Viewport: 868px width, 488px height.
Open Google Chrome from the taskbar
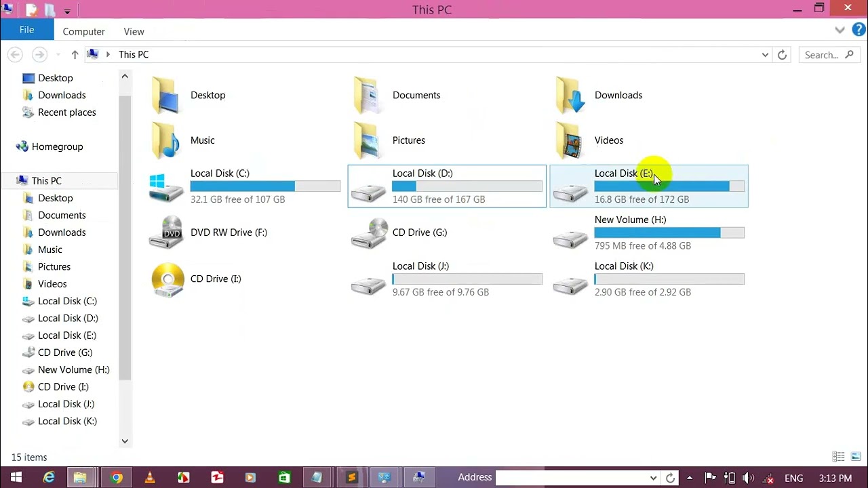tap(116, 478)
